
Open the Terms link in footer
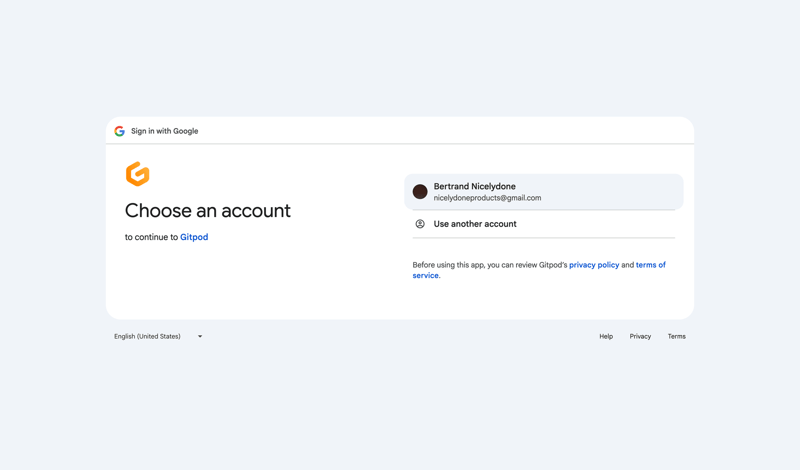pyautogui.click(x=677, y=337)
